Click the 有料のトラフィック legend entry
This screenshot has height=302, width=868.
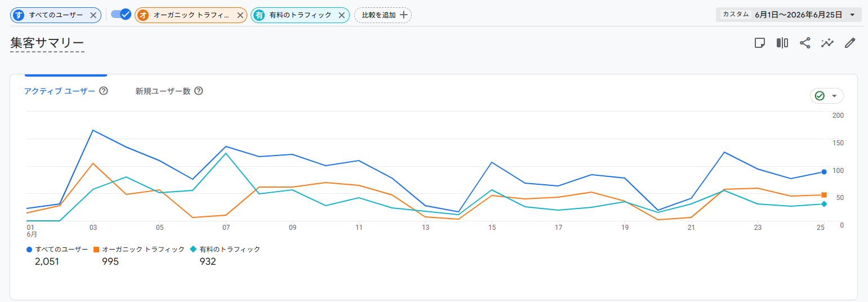point(225,249)
